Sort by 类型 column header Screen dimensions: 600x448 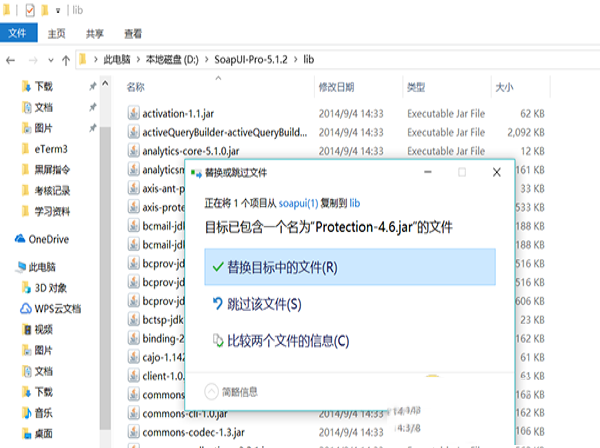[x=416, y=87]
